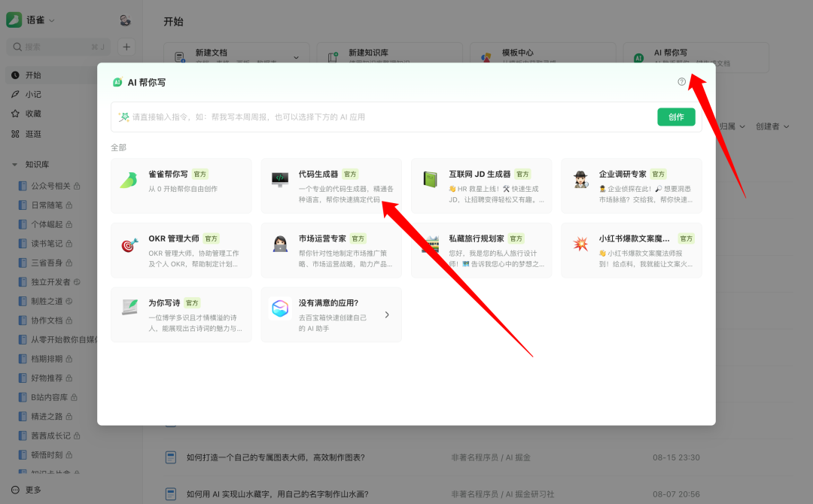Screen dimensions: 813x504
Task: Open the 模板中心 card
Action: pos(543,54)
